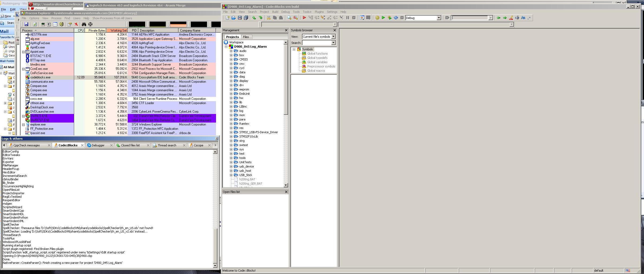Screen dimensions: 644x274
Task: Click the h200ng_GER.BAT file in project tree
Action: coord(251,184)
